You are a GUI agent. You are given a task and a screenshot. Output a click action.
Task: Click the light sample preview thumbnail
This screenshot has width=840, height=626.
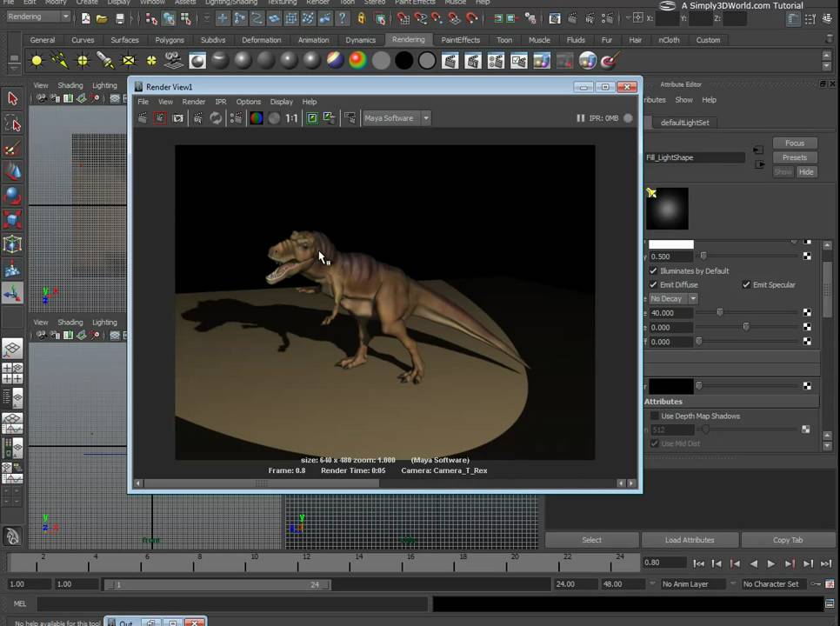point(667,209)
